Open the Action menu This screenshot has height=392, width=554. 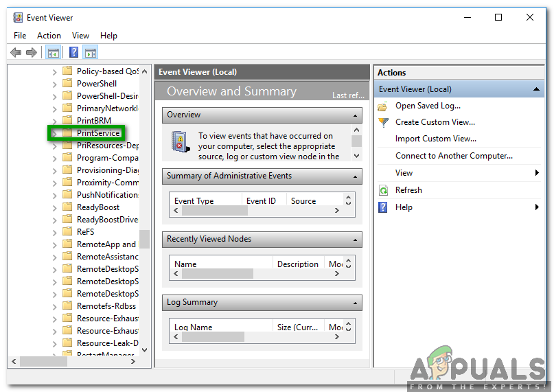point(49,36)
